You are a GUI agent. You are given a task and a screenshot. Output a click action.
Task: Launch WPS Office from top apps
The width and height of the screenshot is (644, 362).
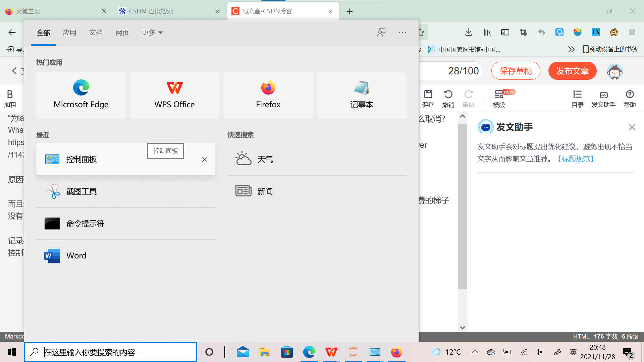pos(174,95)
